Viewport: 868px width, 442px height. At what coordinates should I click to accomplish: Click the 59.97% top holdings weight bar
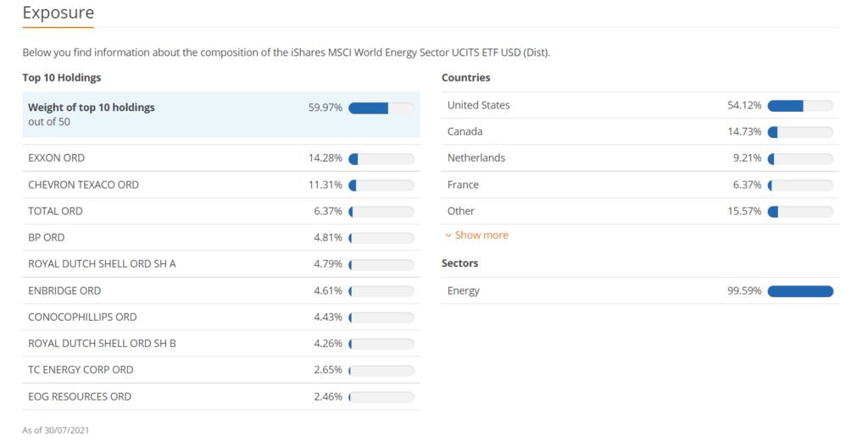tap(381, 108)
